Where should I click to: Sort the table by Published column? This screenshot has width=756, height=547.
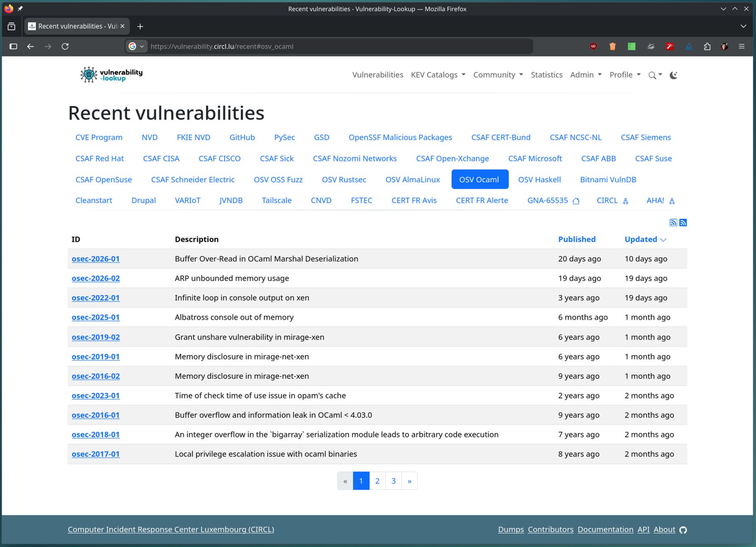tap(576, 239)
